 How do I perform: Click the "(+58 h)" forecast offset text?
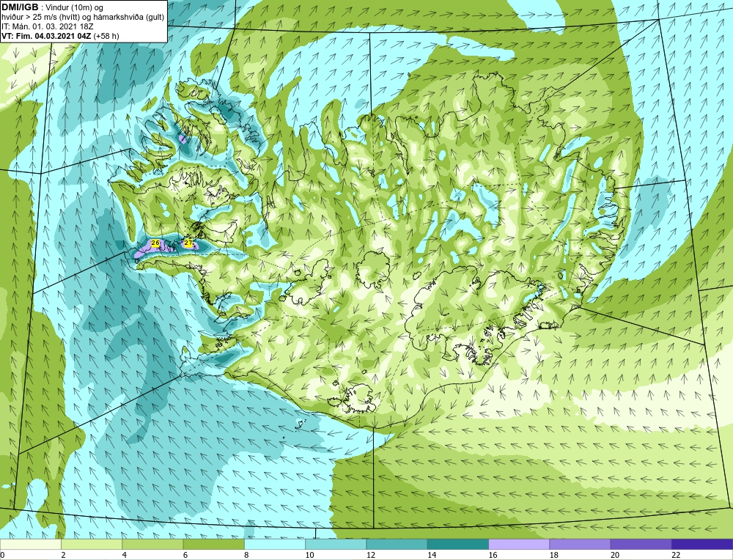[x=106, y=36]
